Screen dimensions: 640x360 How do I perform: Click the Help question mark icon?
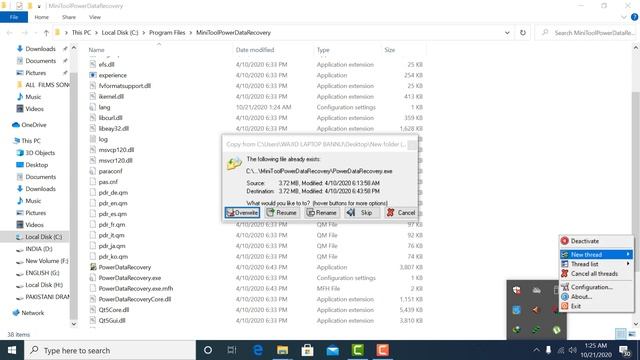coord(634,17)
